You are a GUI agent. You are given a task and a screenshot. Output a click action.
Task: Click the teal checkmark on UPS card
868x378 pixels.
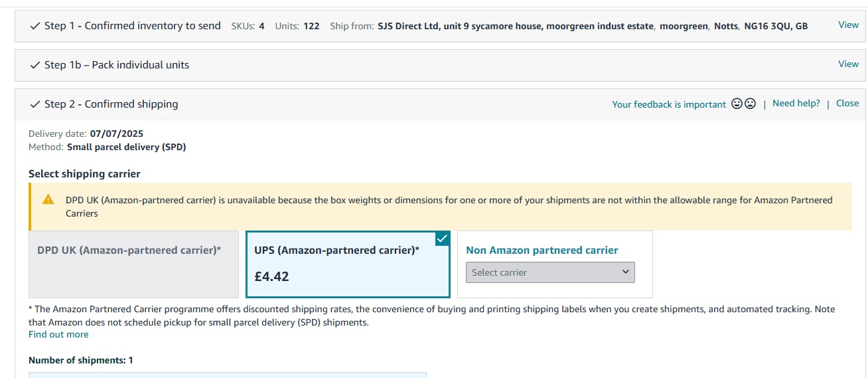(x=443, y=238)
